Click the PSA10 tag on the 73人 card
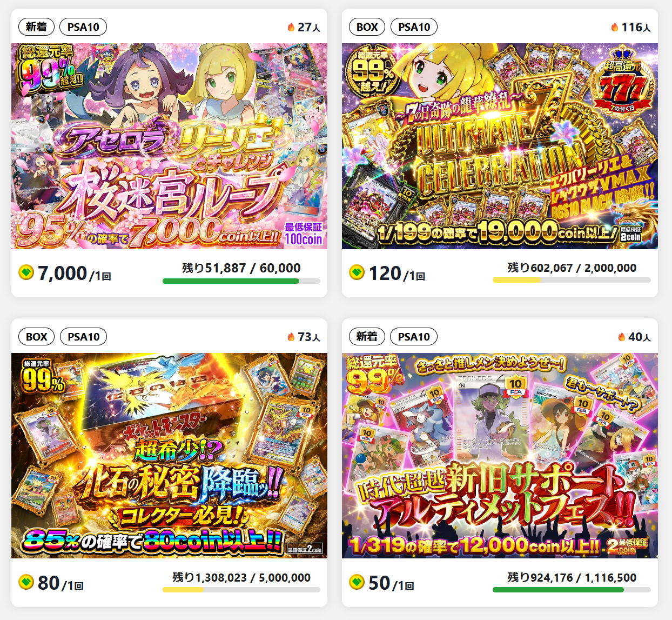The height and width of the screenshot is (620, 672). 83,337
